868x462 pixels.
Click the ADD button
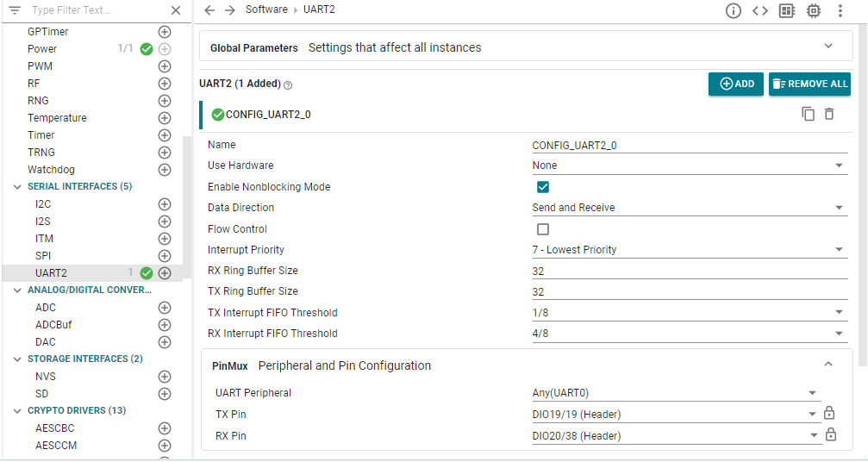(x=736, y=84)
